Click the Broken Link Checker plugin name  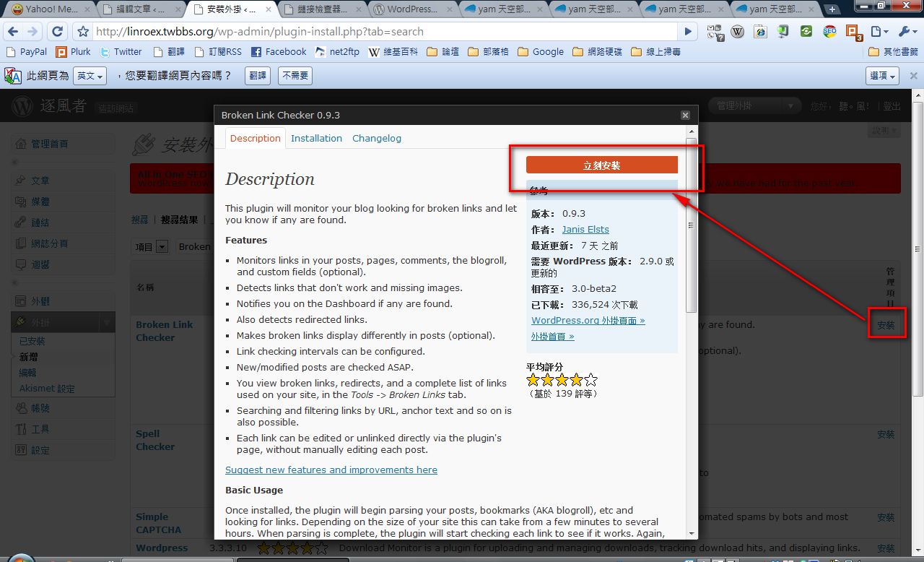(165, 331)
